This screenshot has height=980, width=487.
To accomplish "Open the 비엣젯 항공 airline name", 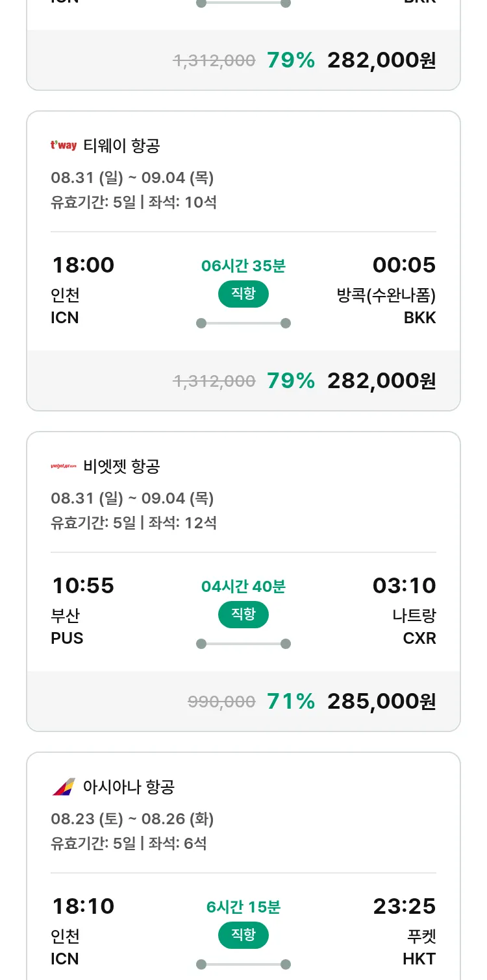I will point(121,466).
